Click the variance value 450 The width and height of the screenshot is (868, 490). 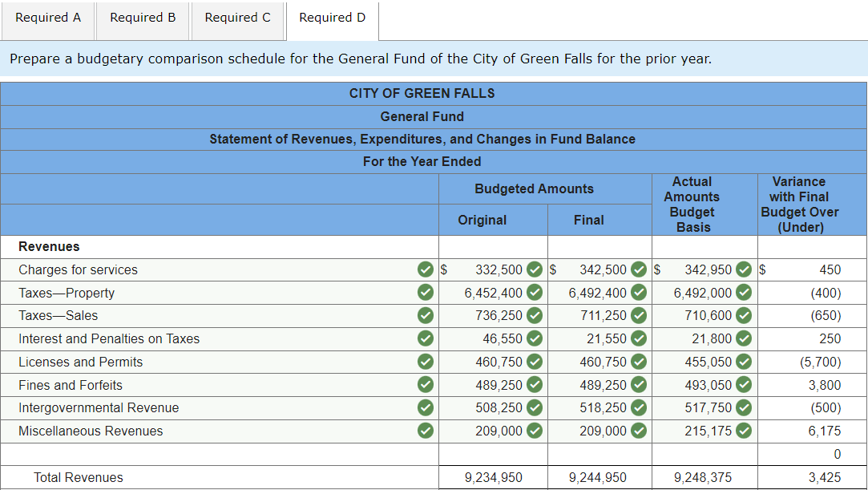tap(830, 269)
